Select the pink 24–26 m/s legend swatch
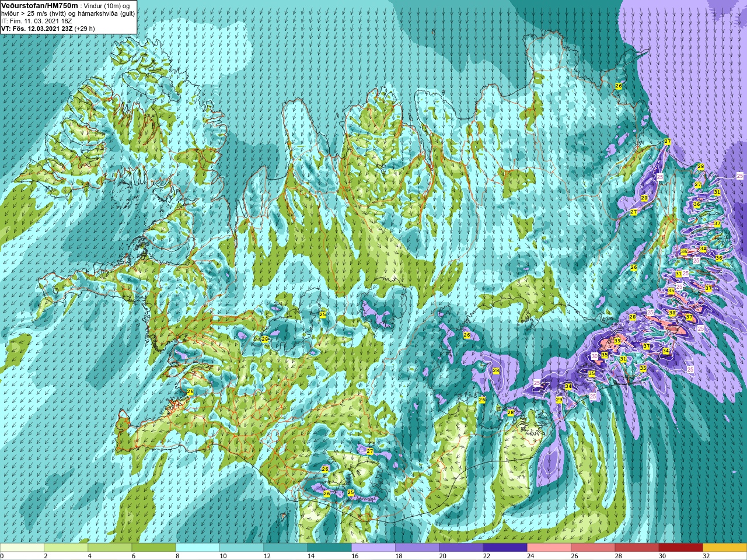 coord(549,548)
